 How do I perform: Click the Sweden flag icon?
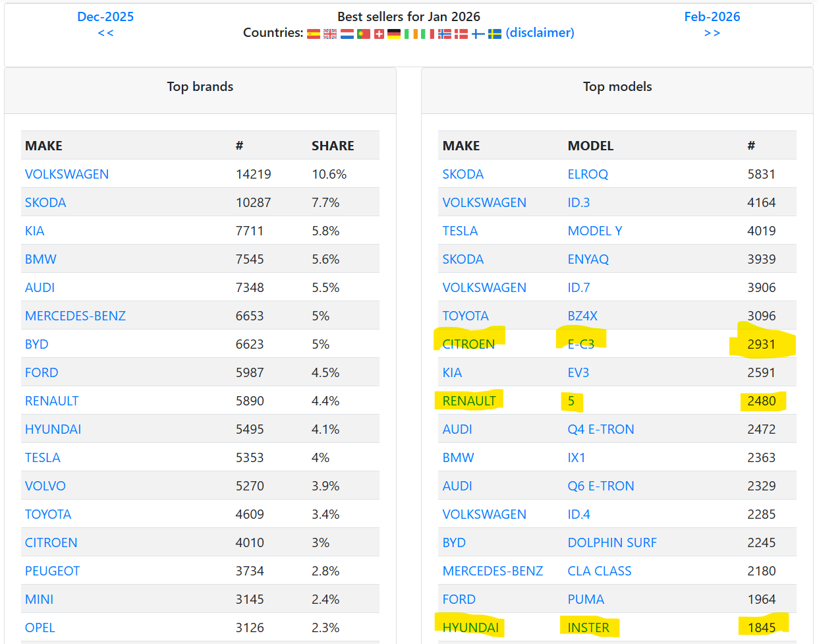[x=495, y=34]
